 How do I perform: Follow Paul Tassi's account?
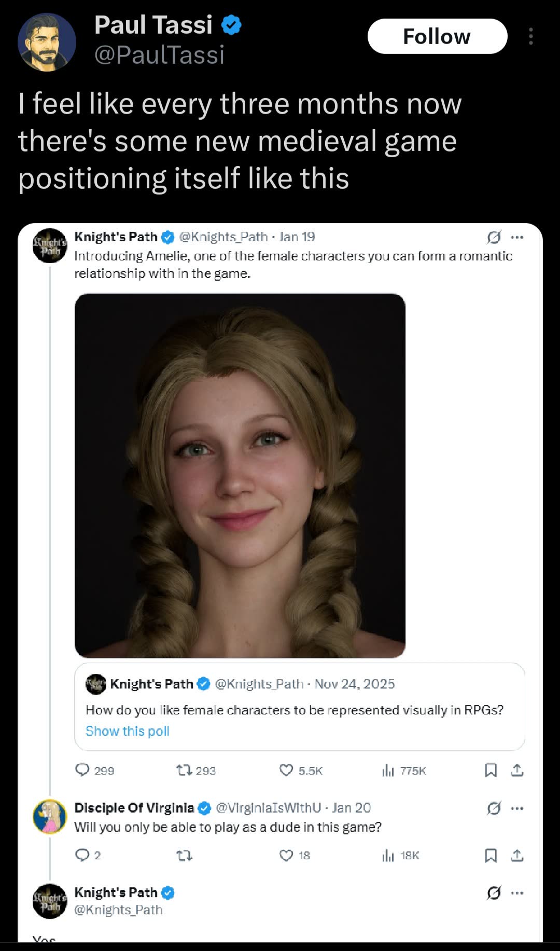tap(437, 36)
